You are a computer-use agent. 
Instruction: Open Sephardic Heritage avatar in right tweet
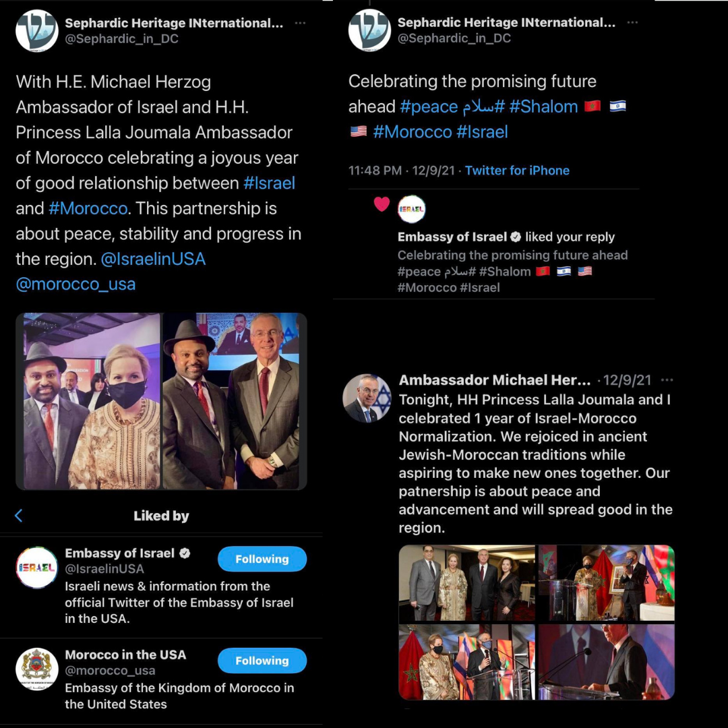369,30
